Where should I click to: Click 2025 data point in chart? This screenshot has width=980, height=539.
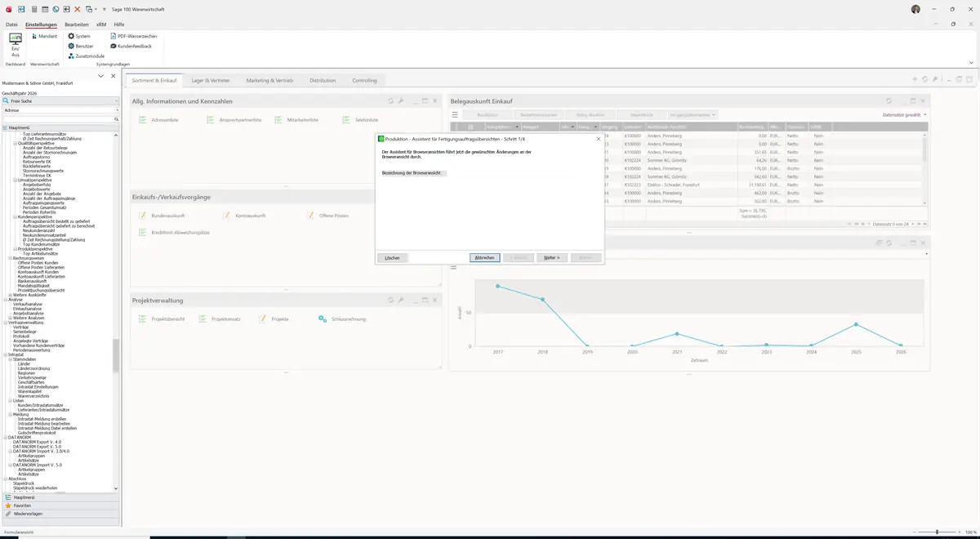tap(856, 324)
